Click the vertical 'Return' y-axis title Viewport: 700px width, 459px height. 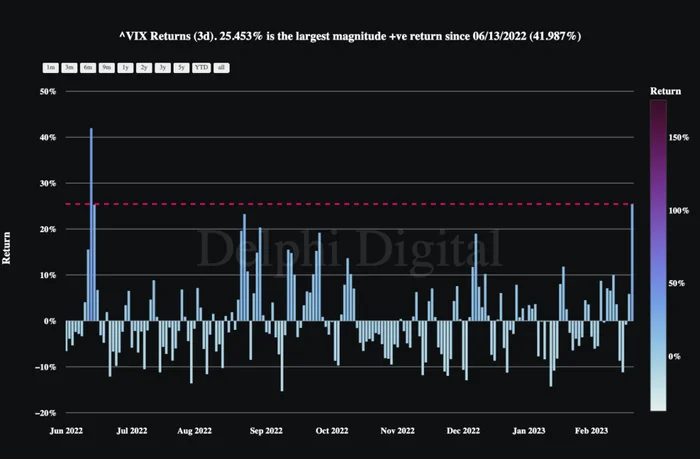pyautogui.click(x=6, y=248)
